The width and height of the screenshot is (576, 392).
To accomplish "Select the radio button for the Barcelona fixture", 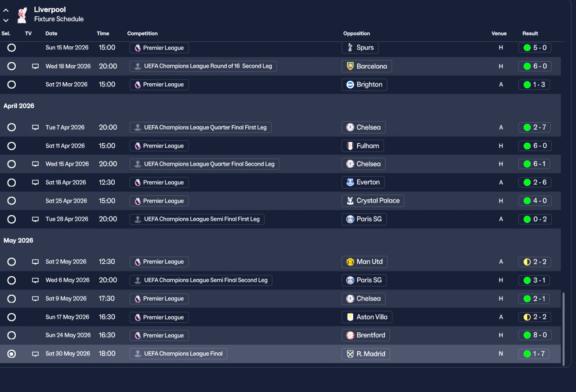I will pos(12,66).
